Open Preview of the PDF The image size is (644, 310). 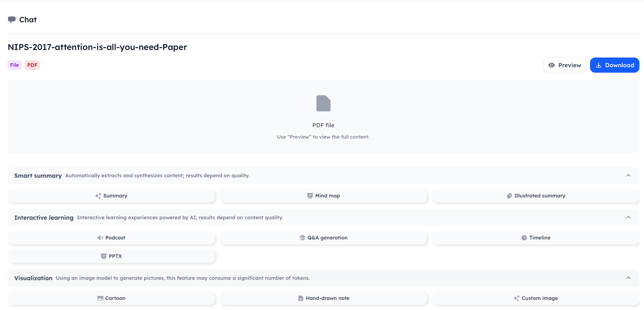coord(565,65)
